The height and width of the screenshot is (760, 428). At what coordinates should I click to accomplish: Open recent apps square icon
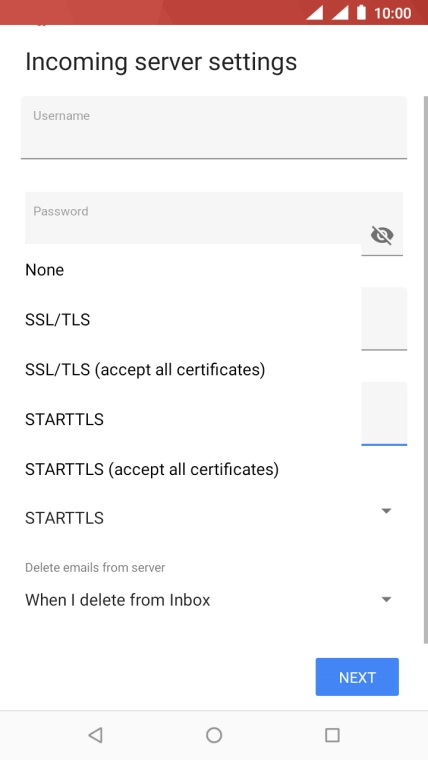coord(332,735)
